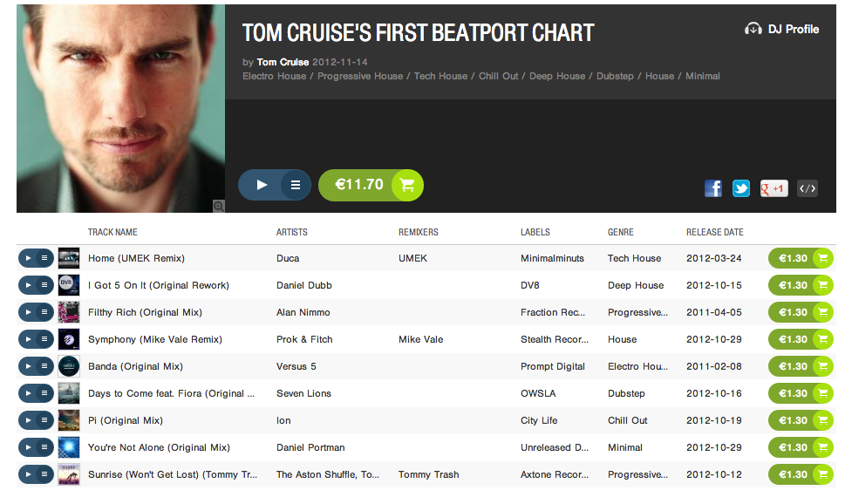Image resolution: width=852 pixels, height=504 pixels.
Task: Play the track Home (UMEK Remix)
Action: tap(28, 258)
